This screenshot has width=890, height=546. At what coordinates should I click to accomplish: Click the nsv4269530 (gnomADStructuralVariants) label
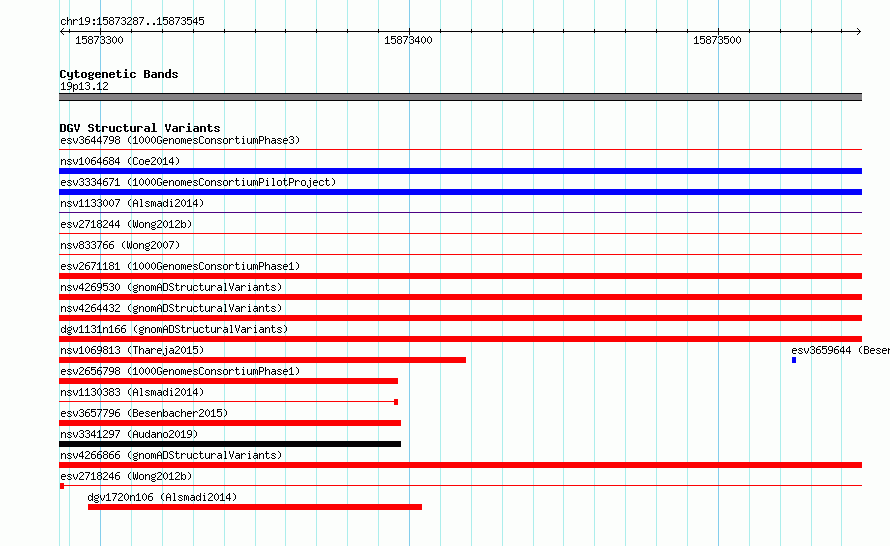click(171, 287)
